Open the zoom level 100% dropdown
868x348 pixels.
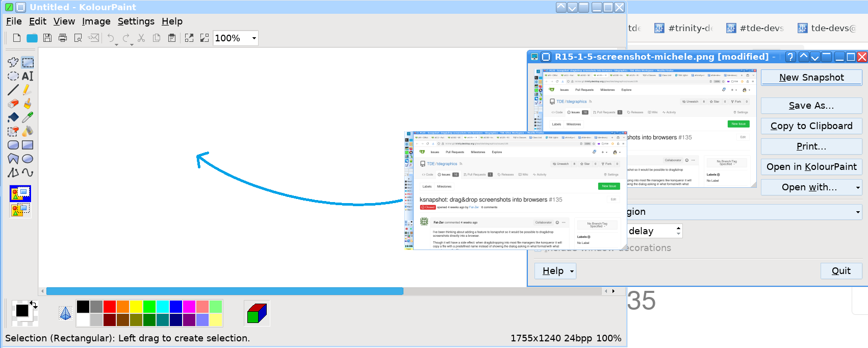[x=253, y=38]
